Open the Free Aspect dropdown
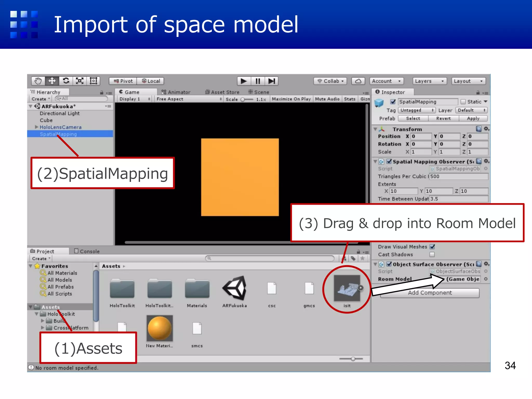This screenshot has height=399, width=532. 189,99
